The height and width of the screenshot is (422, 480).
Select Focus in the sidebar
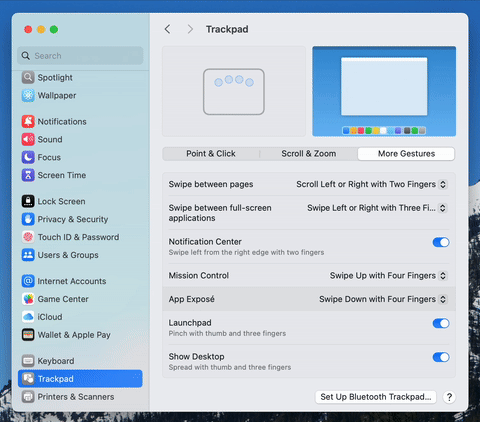point(49,157)
